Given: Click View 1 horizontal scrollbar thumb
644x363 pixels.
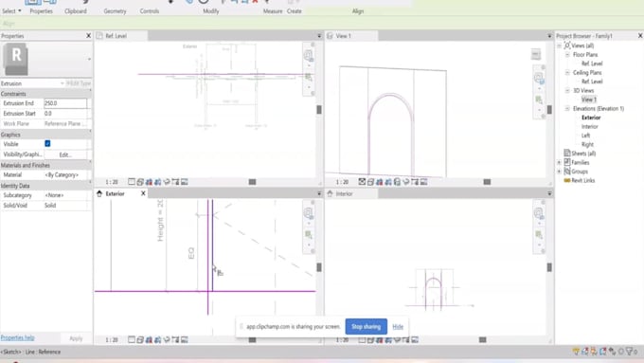Looking at the screenshot, I should pos(487,182).
